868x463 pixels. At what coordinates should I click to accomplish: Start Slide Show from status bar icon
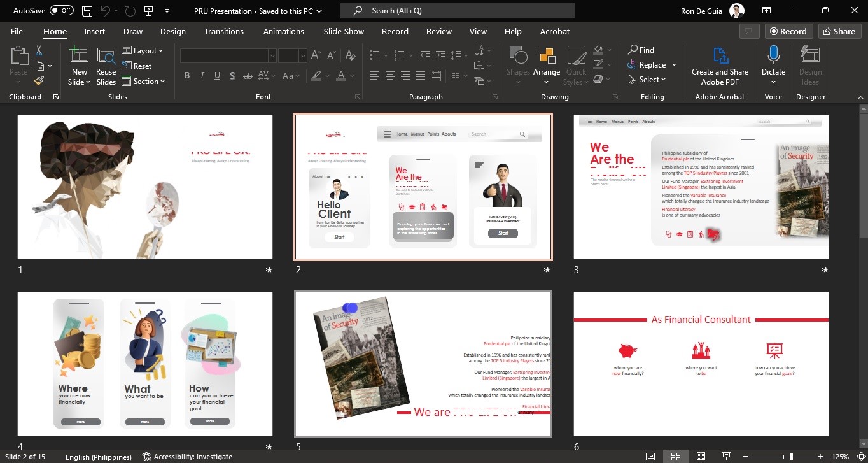726,457
